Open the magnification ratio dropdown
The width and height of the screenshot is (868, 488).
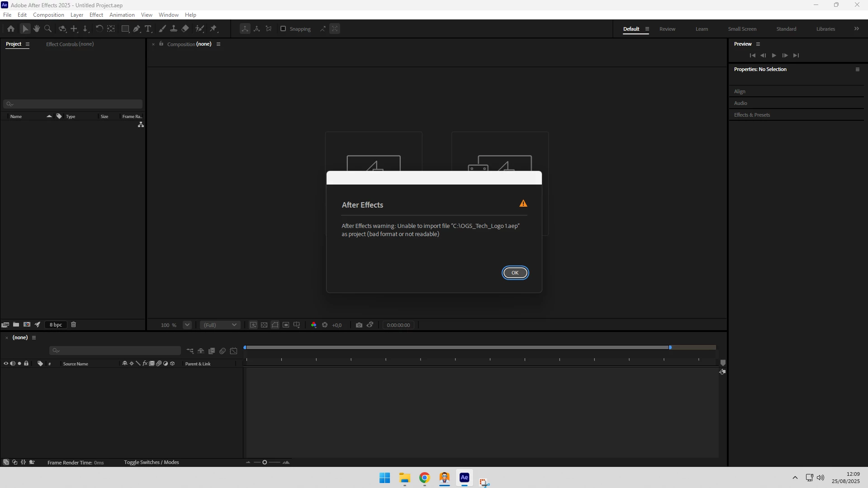tap(187, 325)
